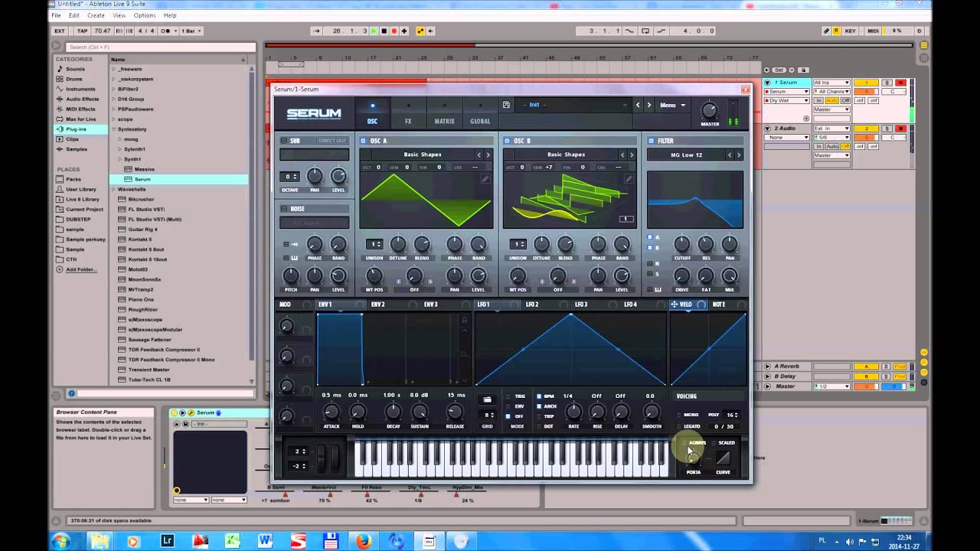Expand the Synlenth1 folder in the browser
The image size is (980, 551).
[x=119, y=149]
